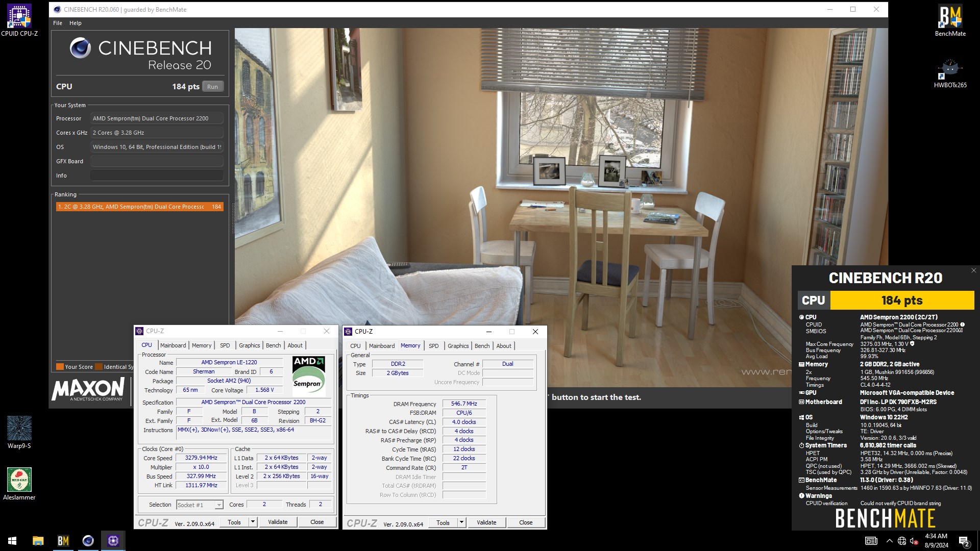Viewport: 980px width, 551px height.
Task: Open the HWBOTx265 desktop icon
Action: coord(950,73)
